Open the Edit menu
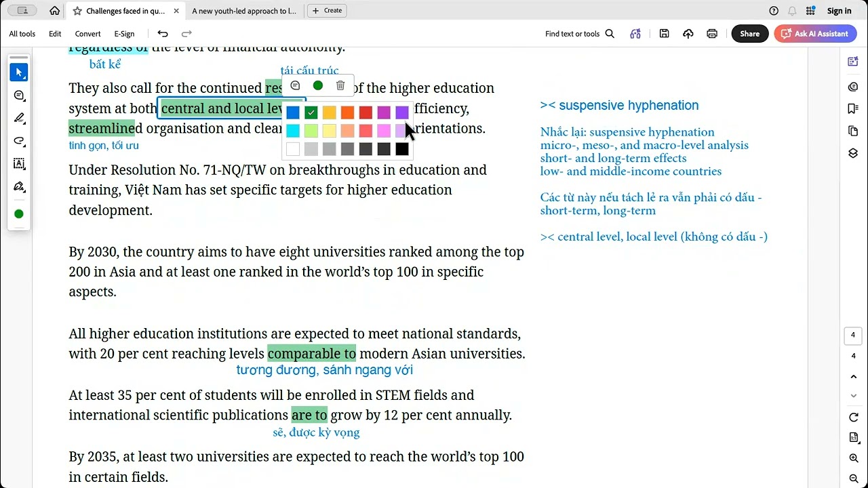This screenshot has height=488, width=868. (55, 34)
